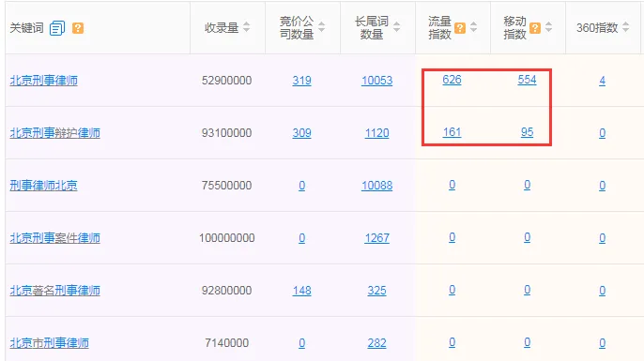This screenshot has width=644, height=361.
Task: Click long-tail count 10053
Action: click(377, 81)
